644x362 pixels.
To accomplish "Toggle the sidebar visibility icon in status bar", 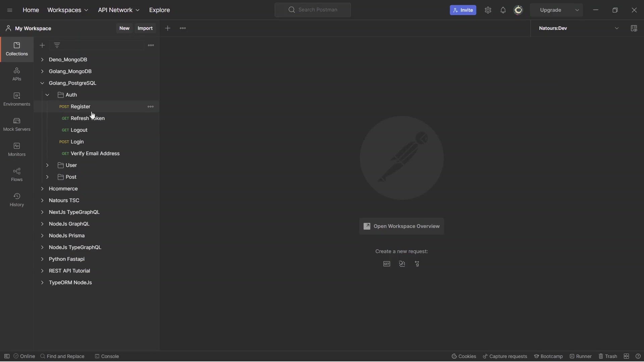I will (7, 356).
